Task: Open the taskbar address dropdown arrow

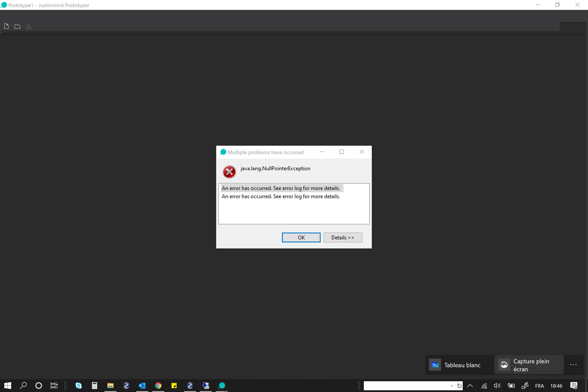Action: pyautogui.click(x=452, y=386)
